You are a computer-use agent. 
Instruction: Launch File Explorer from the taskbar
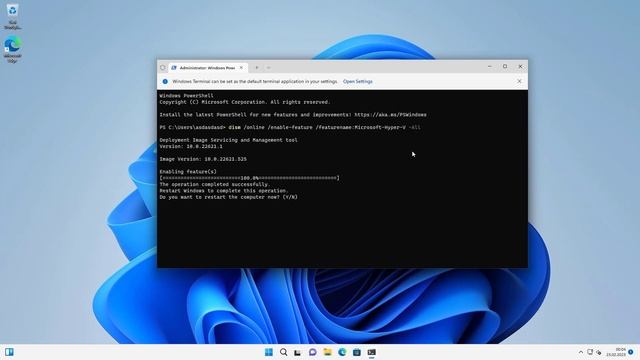pyautogui.click(x=327, y=352)
